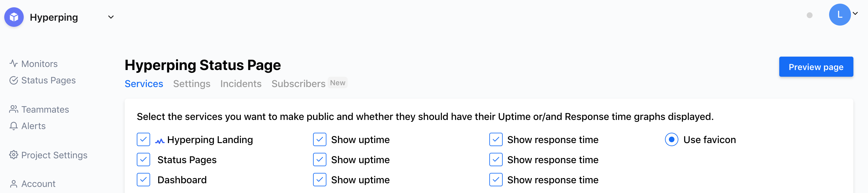This screenshot has width=868, height=193.
Task: Open Monitors via the pulse icon
Action: click(x=13, y=63)
